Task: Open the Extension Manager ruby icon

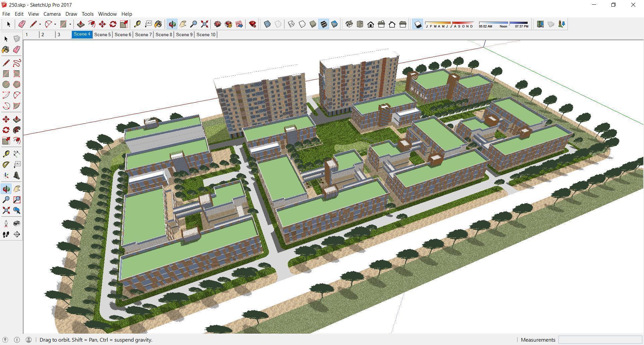Action: [x=253, y=24]
